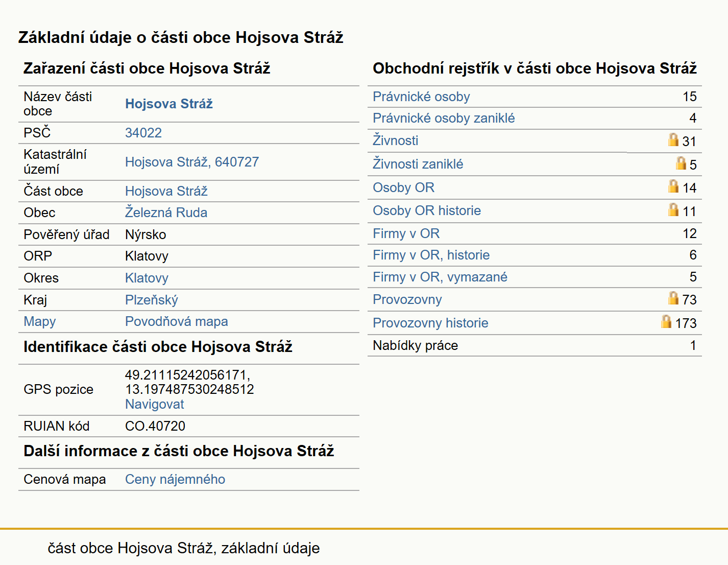Open cadastral territory Hojsova Stráž, 640727
The height and width of the screenshot is (565, 728).
[192, 162]
